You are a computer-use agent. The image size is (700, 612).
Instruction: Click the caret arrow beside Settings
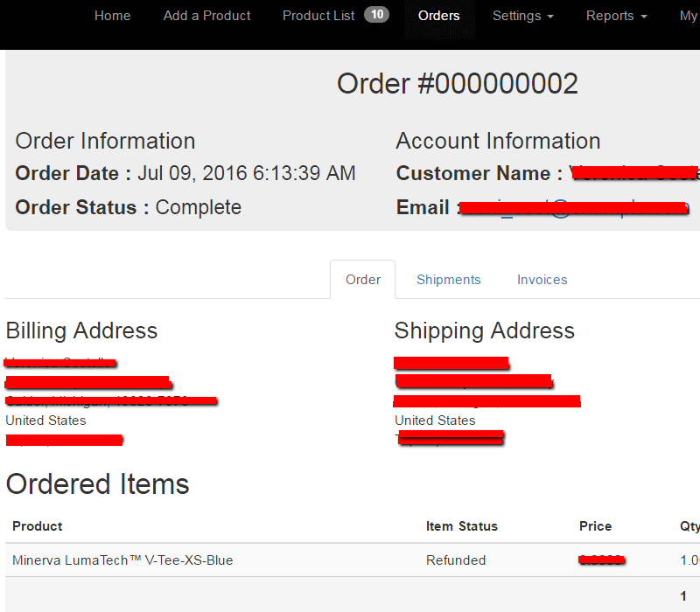point(549,17)
